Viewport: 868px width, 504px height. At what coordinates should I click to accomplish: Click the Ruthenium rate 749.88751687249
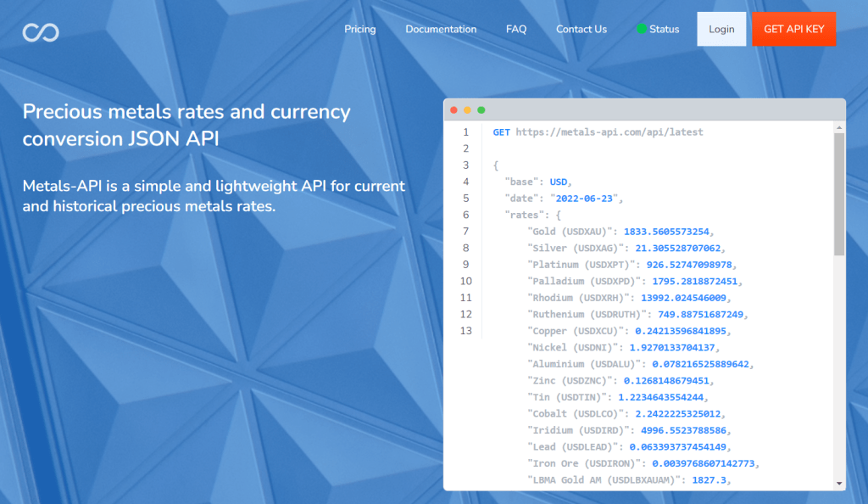tap(701, 315)
